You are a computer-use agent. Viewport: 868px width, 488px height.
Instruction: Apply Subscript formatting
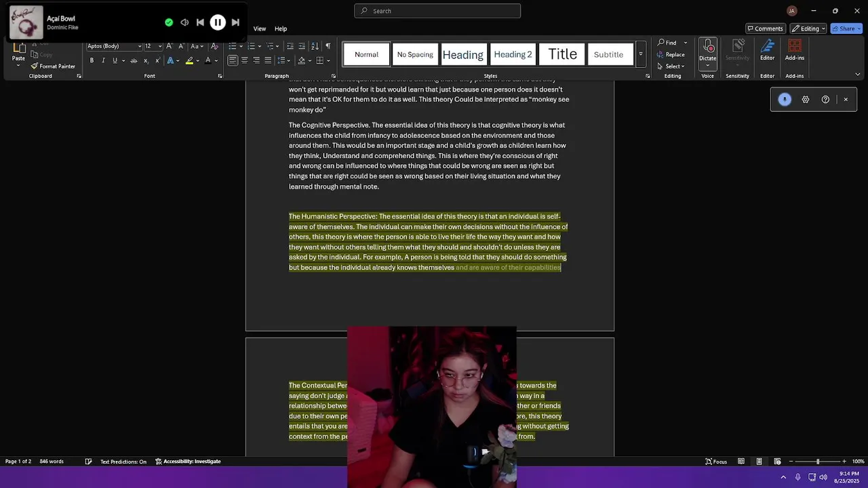[x=146, y=60]
